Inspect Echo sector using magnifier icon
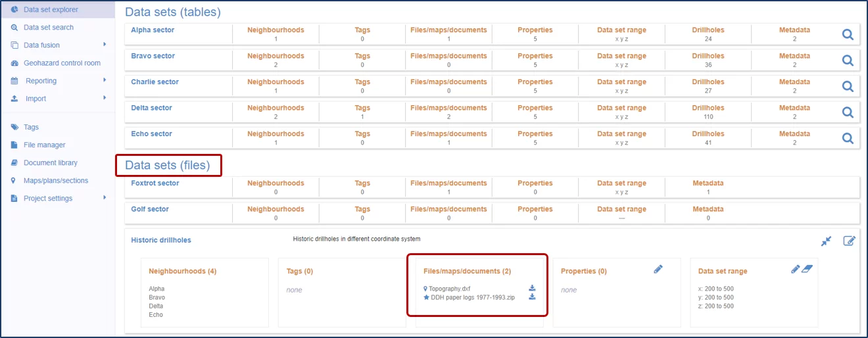The height and width of the screenshot is (338, 868). [x=848, y=138]
